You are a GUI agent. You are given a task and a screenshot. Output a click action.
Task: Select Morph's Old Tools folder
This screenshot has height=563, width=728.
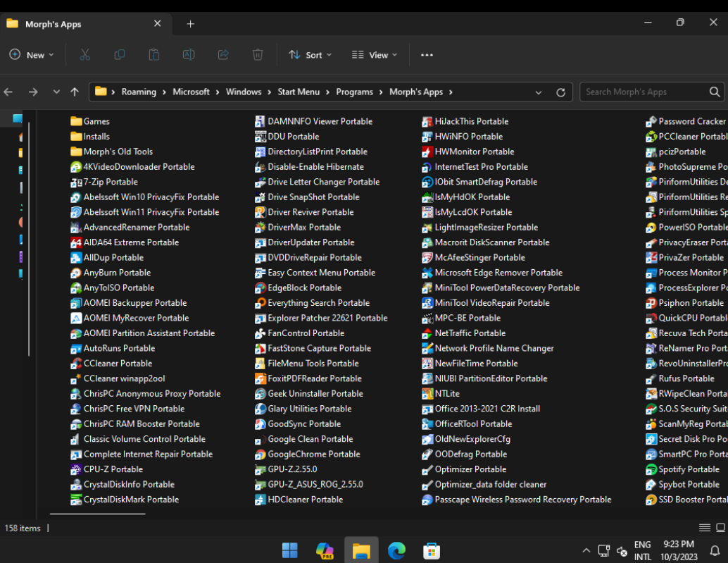click(111, 152)
